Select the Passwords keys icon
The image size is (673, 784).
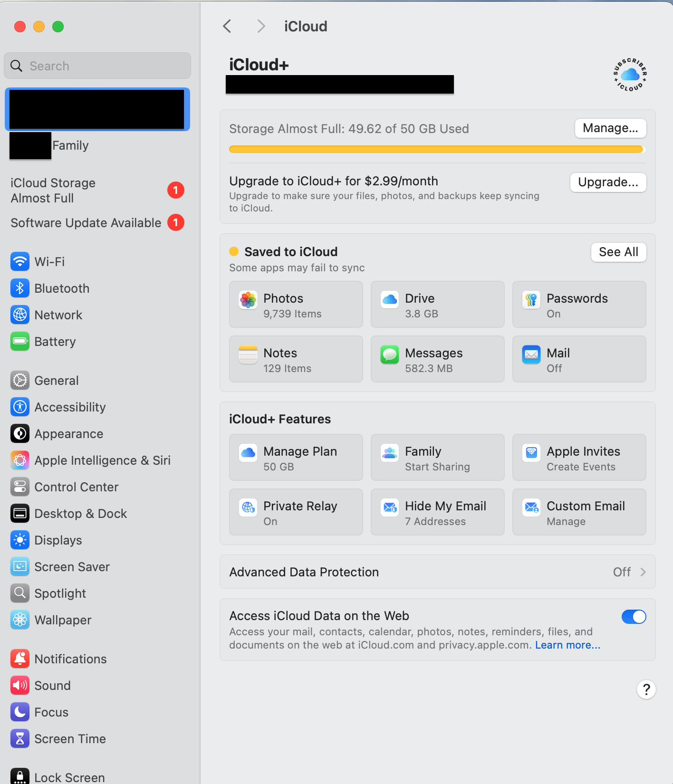click(x=531, y=300)
